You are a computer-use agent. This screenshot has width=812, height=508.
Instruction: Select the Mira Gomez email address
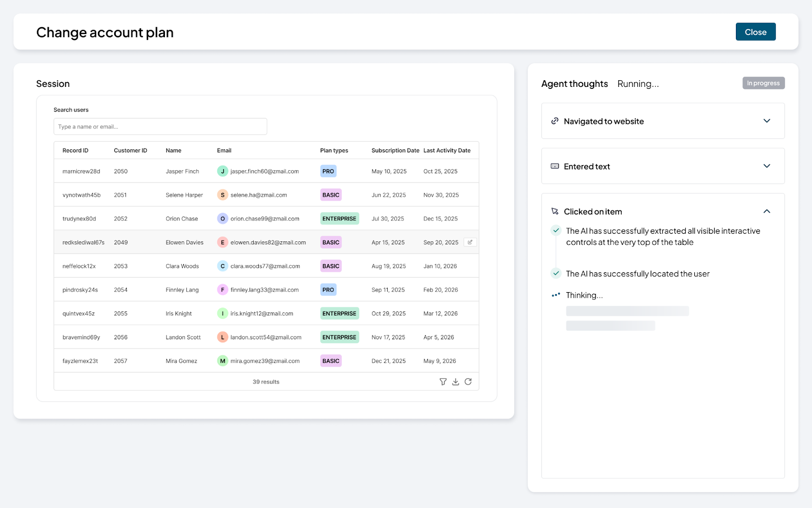[265, 361]
